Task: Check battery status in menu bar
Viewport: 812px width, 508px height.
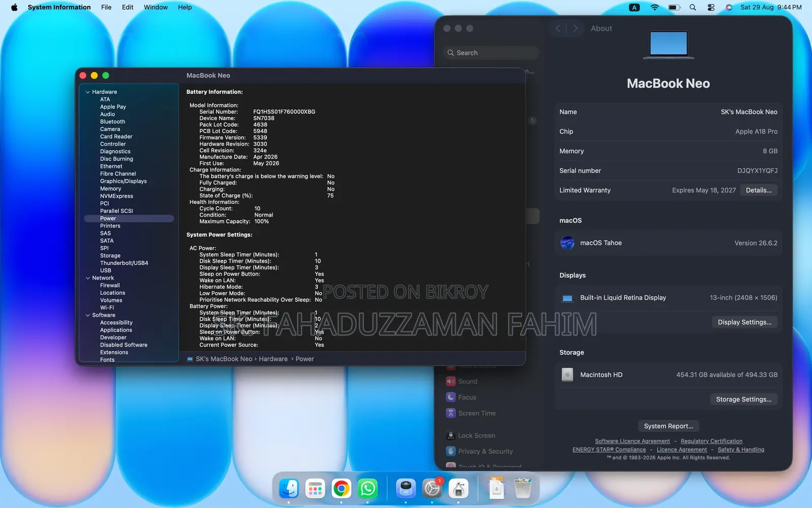Action: click(674, 7)
